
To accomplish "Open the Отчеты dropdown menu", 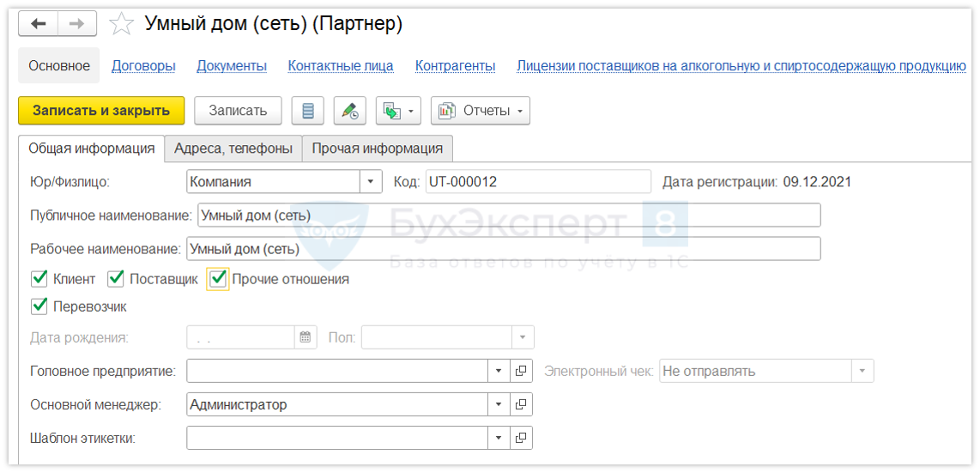I will point(481,111).
